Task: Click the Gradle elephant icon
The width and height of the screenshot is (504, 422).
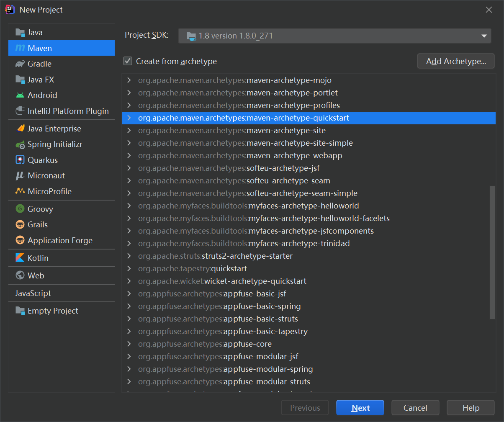Action: point(20,64)
